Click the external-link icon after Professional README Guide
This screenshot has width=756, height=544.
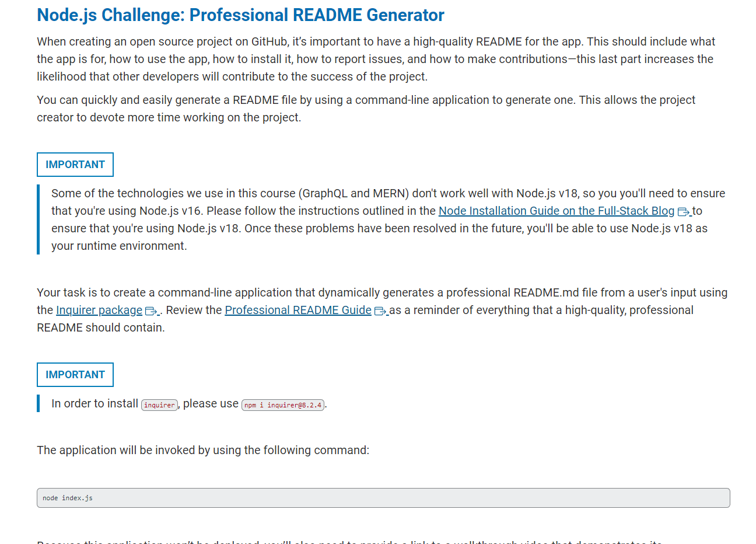[379, 311]
